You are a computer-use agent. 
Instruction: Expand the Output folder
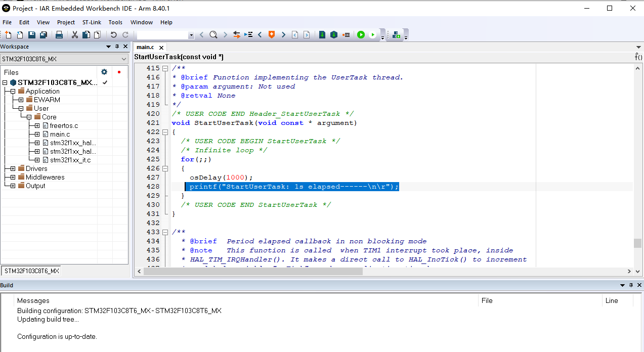click(x=13, y=186)
